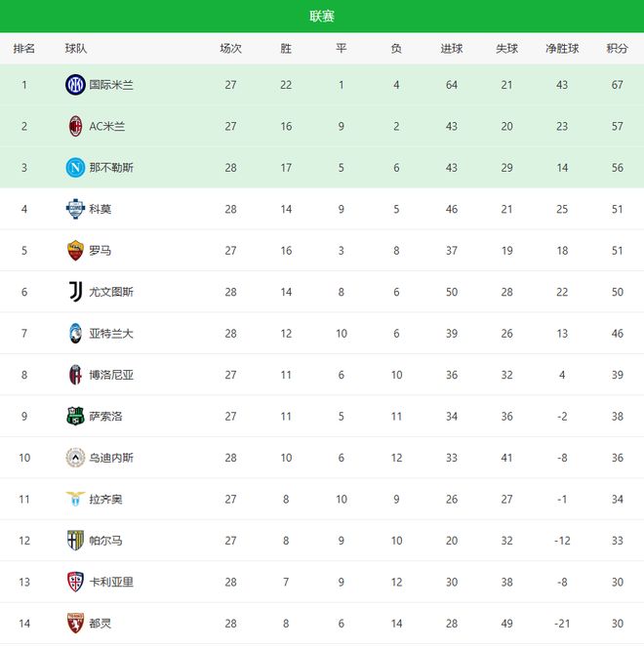Screen dimensions: 644x647
Task: Click the AC Milan club crest
Action: point(75,126)
